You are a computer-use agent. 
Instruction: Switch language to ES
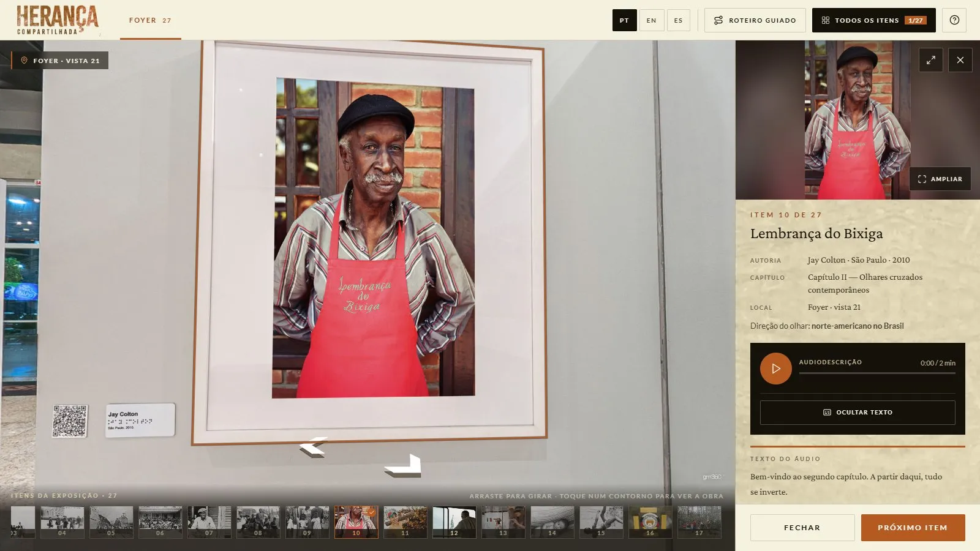[x=678, y=20]
